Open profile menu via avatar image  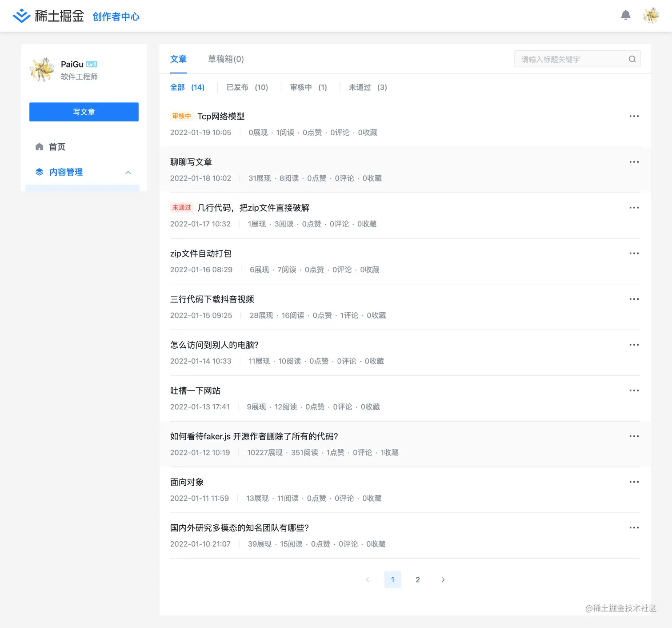(650, 16)
